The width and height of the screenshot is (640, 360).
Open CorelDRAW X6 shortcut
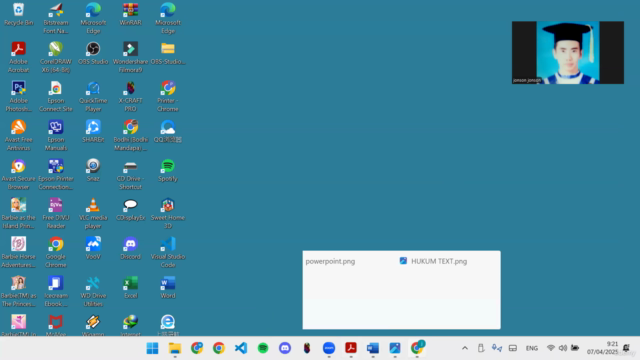56,58
